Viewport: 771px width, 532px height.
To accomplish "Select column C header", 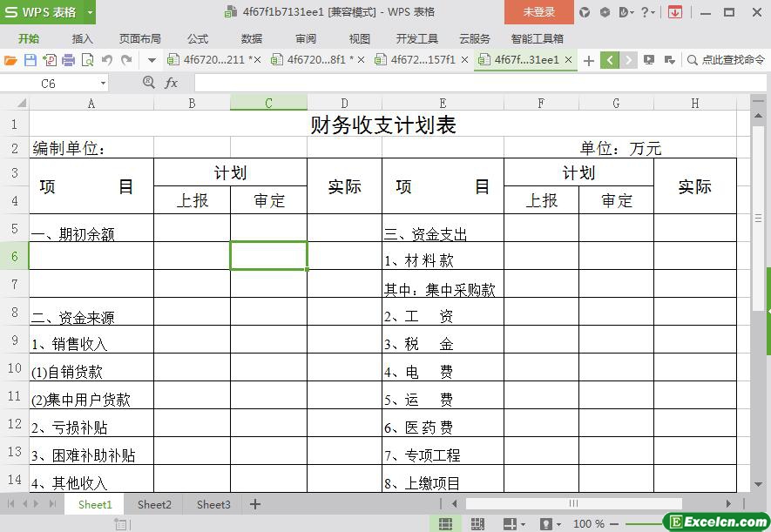I will (x=268, y=103).
